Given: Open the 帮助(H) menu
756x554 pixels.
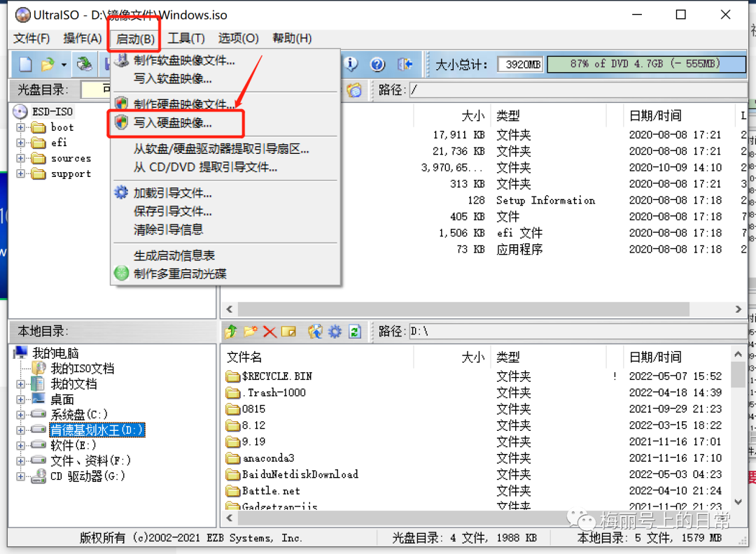Looking at the screenshot, I should click(x=292, y=38).
